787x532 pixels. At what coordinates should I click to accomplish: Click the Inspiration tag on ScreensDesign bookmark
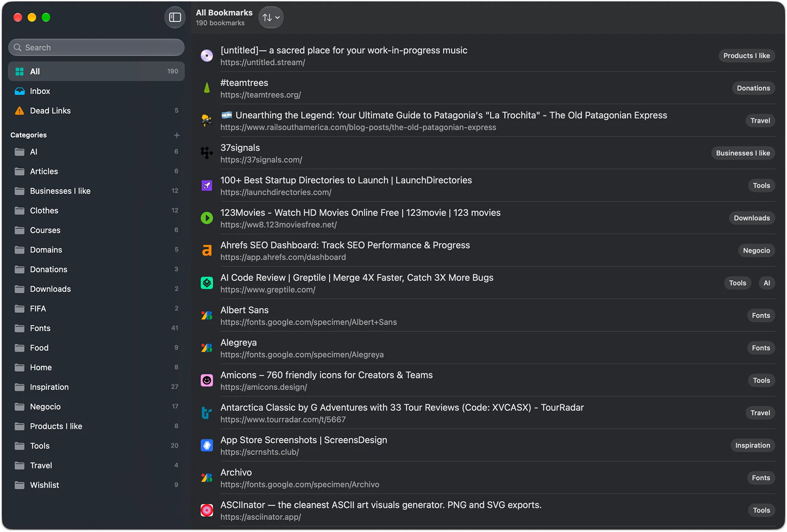click(x=752, y=445)
